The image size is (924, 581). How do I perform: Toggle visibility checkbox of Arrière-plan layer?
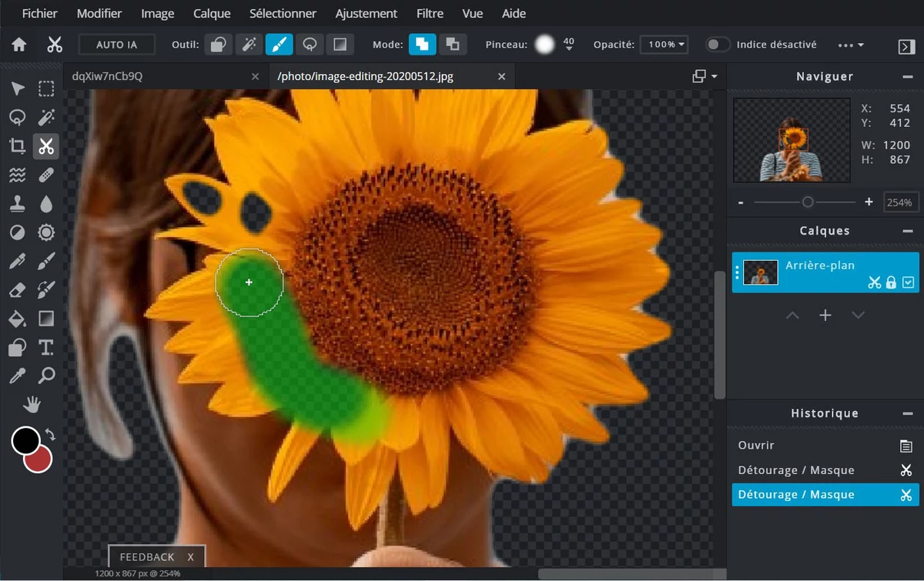(x=909, y=282)
